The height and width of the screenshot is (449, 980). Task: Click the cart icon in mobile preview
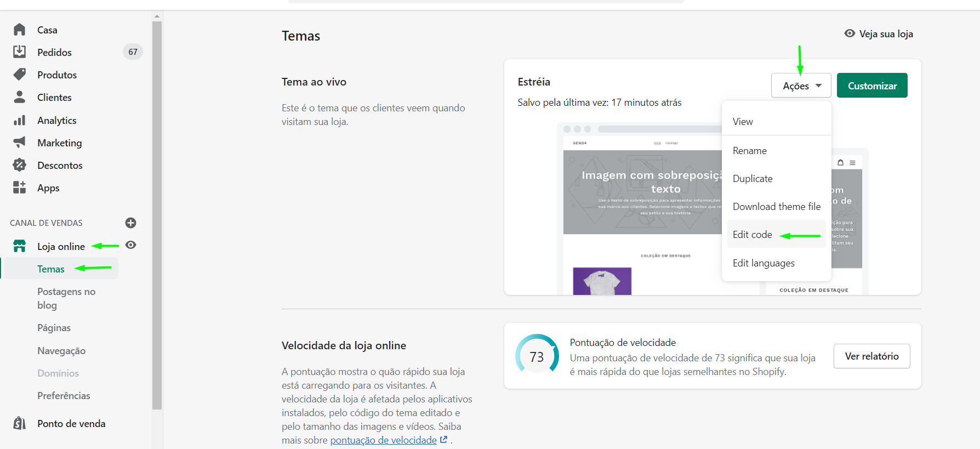point(840,163)
